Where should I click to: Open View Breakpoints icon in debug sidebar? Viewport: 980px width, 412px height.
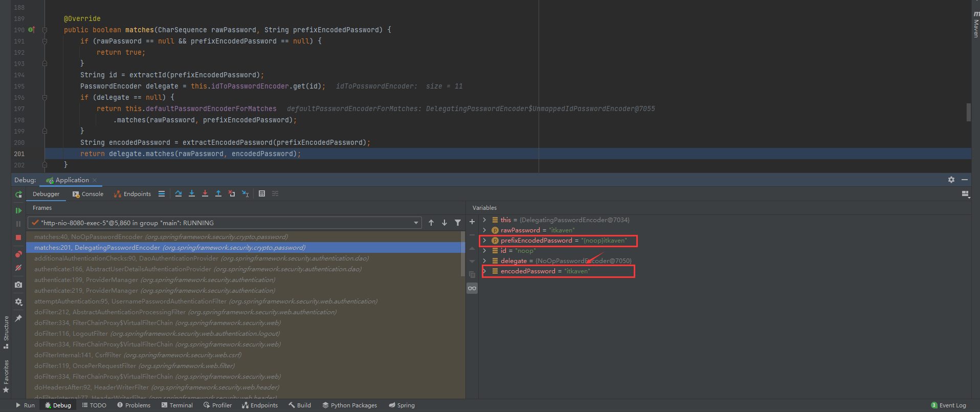point(18,254)
